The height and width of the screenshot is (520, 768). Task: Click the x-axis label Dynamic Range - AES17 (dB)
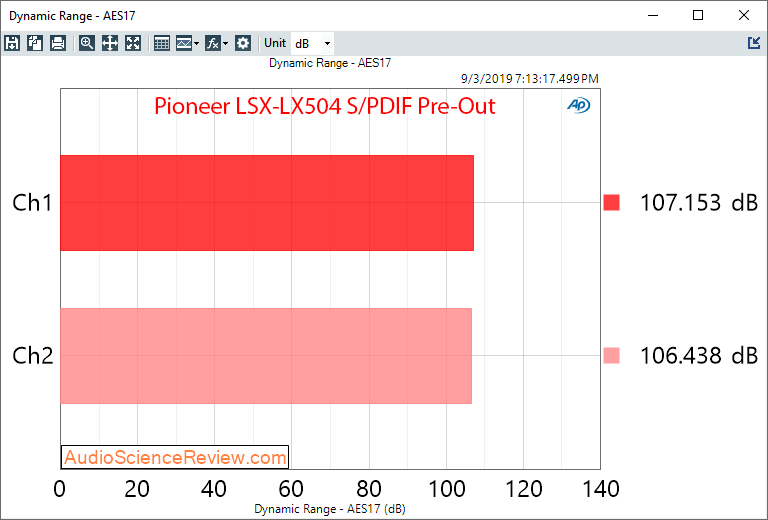330,509
